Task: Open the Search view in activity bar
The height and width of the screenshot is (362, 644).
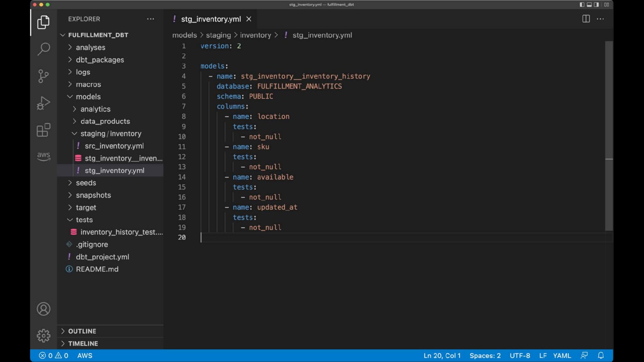Action: pyautogui.click(x=43, y=49)
